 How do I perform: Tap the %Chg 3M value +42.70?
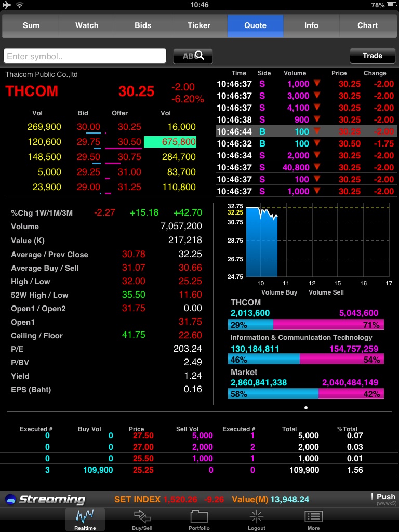[x=188, y=212]
